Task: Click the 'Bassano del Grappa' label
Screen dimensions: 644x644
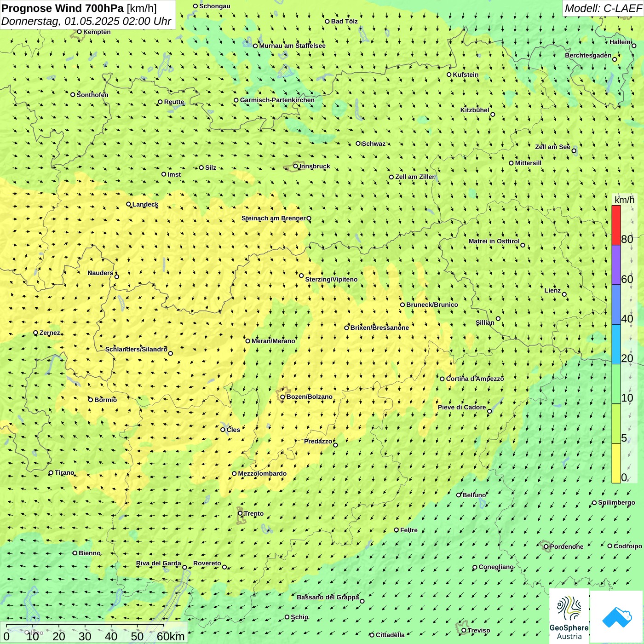Action: point(328,597)
